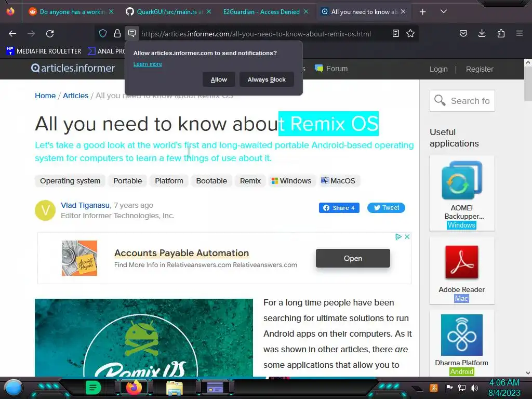Screen dimensions: 532x399
Task: Click the AdChoices triangle icon
Action: pyautogui.click(x=398, y=236)
